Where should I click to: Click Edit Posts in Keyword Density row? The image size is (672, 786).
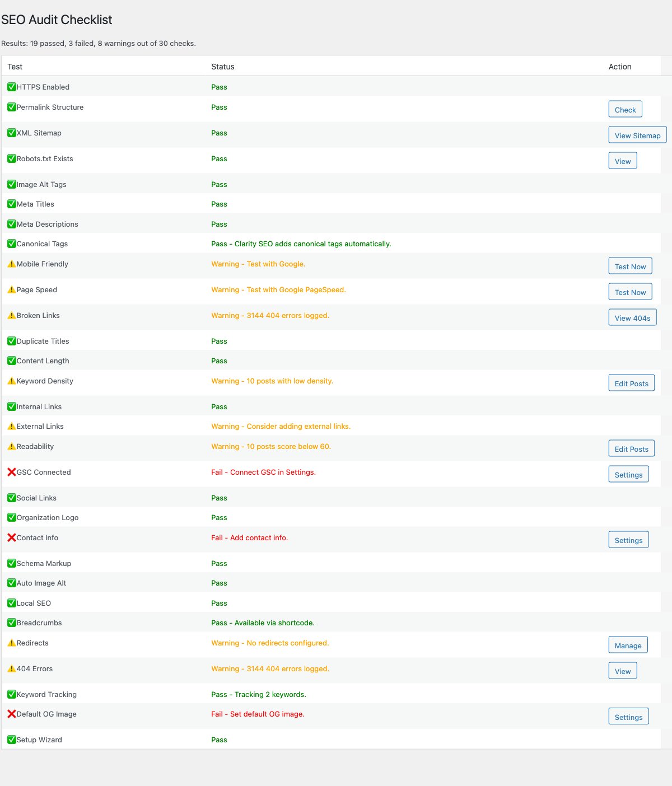click(x=631, y=383)
